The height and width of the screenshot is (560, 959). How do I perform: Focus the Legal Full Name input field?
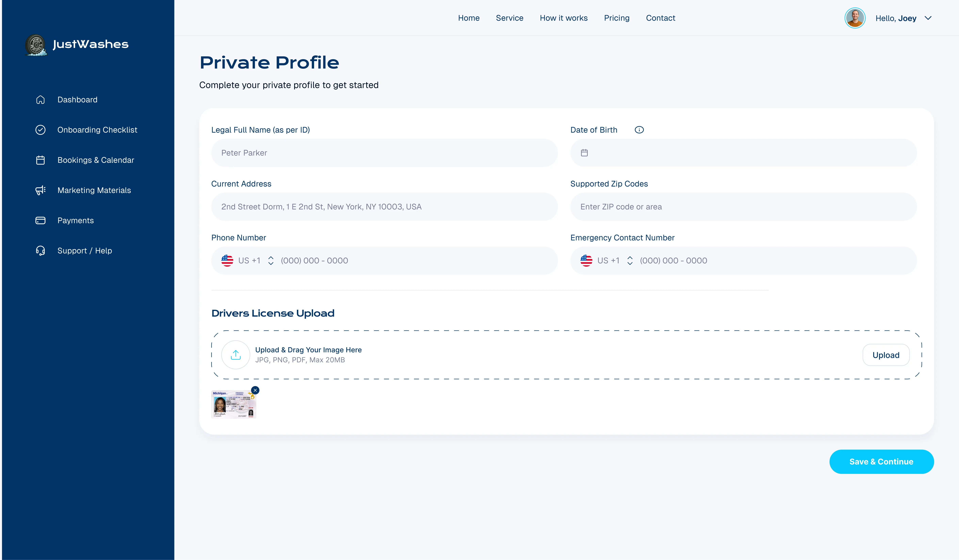[x=384, y=153]
